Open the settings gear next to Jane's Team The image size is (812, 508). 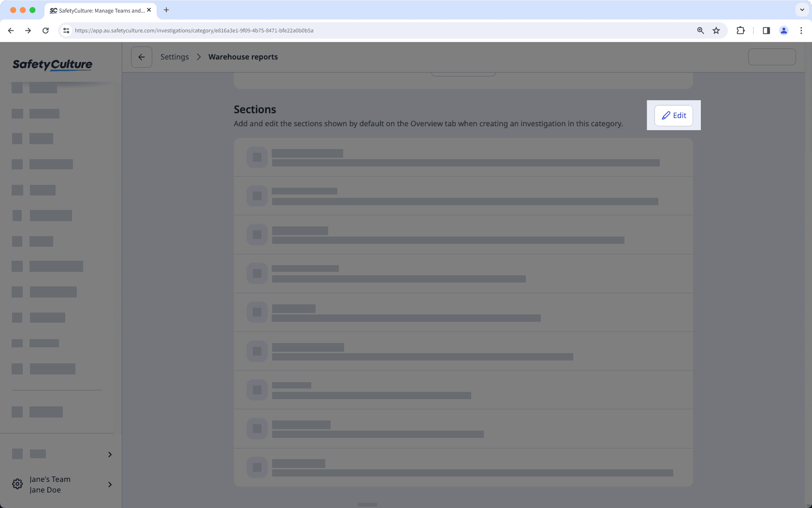click(x=17, y=484)
